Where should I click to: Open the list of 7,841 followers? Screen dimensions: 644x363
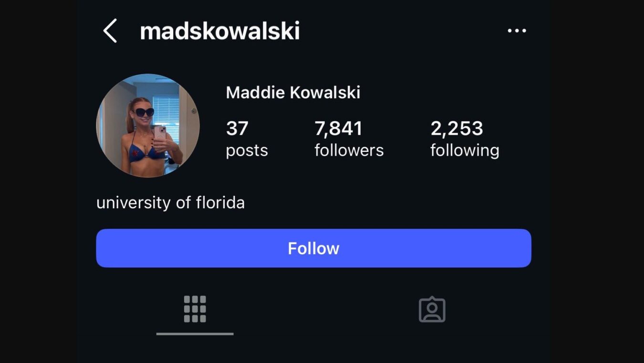[338, 128]
